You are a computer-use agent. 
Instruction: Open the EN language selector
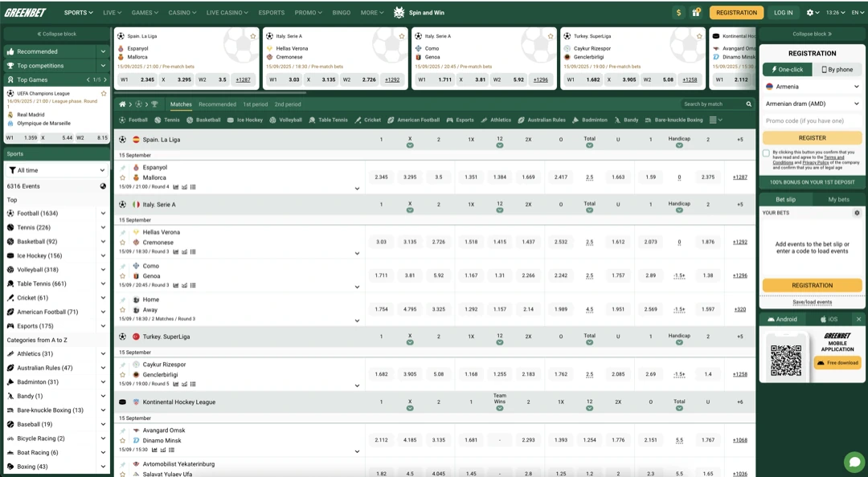[857, 12]
